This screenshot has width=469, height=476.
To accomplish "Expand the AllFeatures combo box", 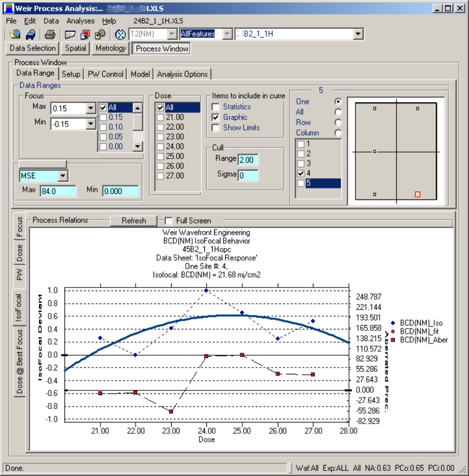I will click(x=228, y=34).
